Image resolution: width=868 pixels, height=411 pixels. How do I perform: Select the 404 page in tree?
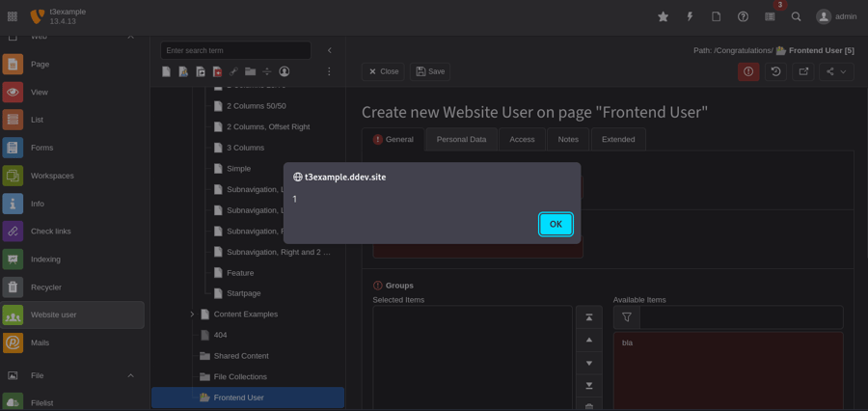[221, 335]
